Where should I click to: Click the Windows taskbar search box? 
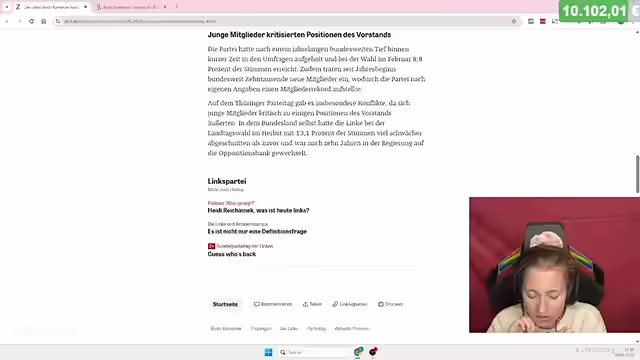313,352
